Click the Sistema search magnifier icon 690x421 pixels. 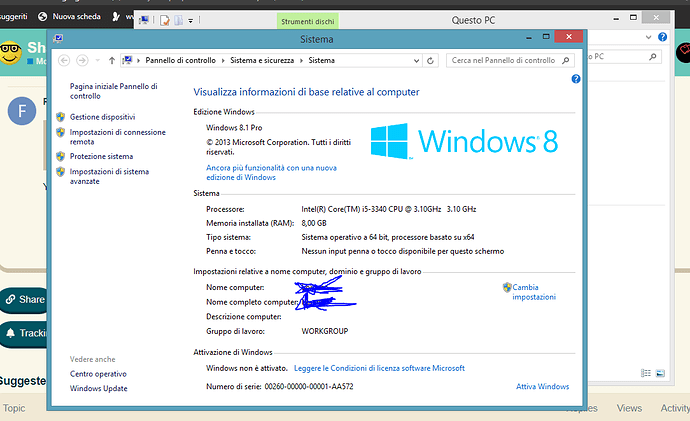pos(566,60)
